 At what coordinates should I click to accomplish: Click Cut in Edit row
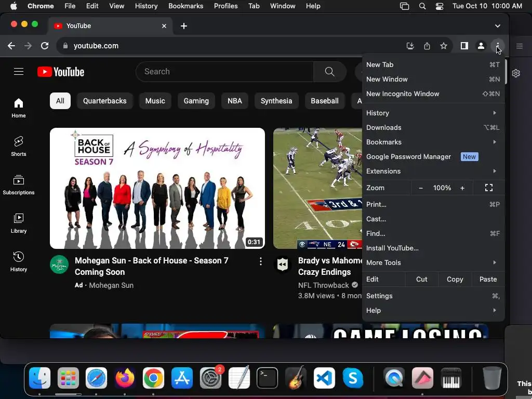[x=422, y=279]
